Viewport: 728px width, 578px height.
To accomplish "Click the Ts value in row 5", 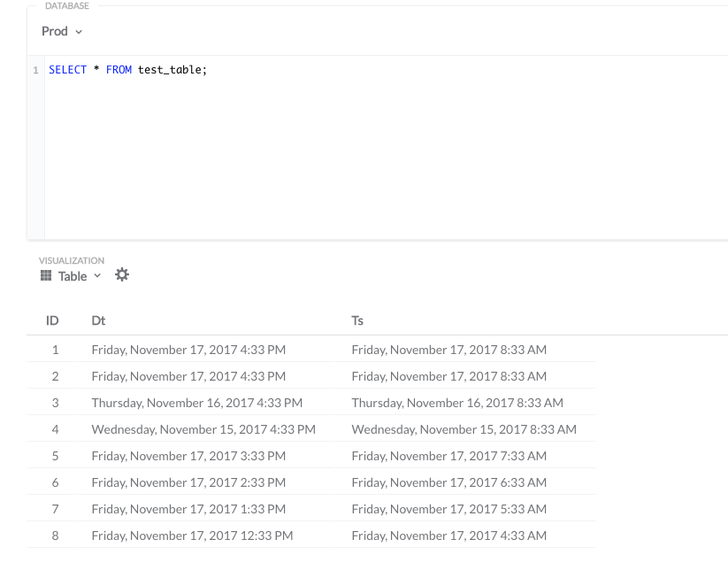I will click(x=449, y=455).
